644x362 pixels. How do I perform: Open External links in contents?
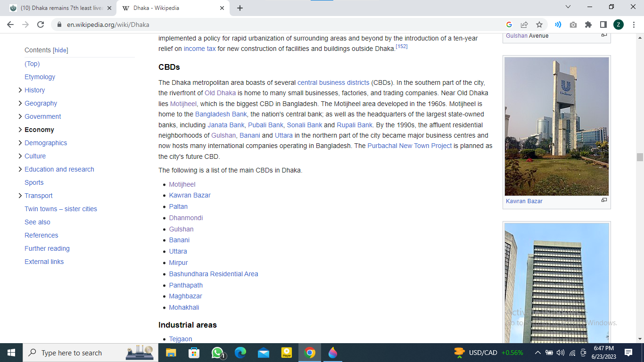pos(44,262)
